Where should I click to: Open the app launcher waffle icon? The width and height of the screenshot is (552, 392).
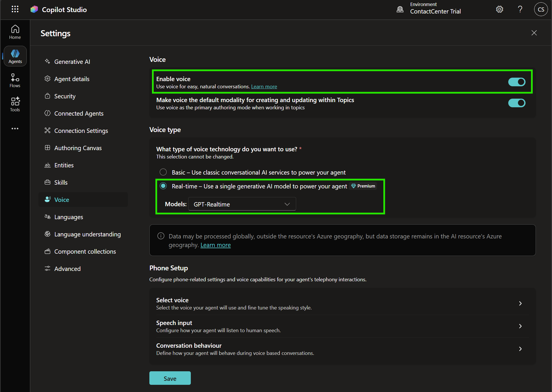[15, 9]
